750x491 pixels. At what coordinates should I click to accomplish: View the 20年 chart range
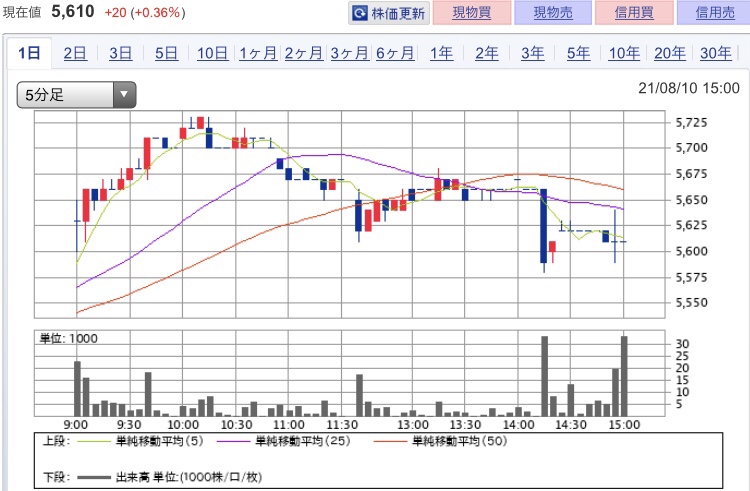[670, 53]
